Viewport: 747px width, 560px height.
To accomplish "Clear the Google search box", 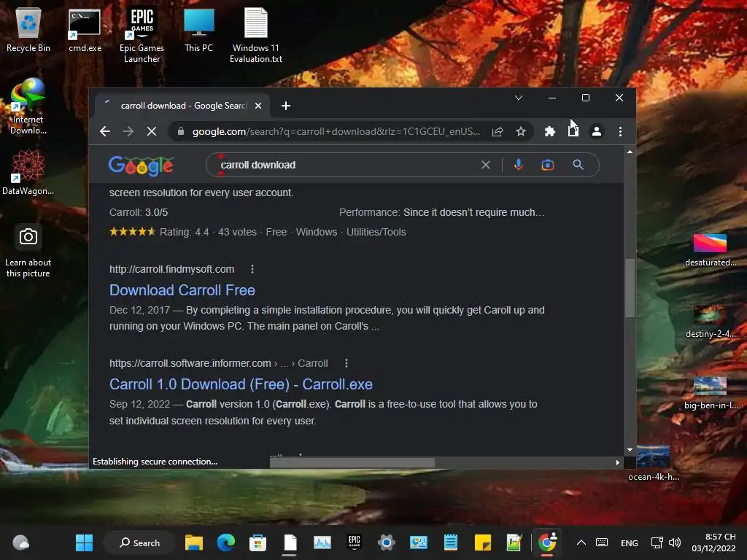I will [x=485, y=165].
